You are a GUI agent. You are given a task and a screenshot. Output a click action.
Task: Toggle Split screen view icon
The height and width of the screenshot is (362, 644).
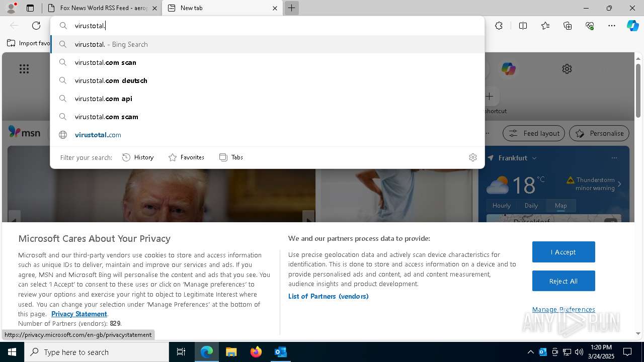523,26
